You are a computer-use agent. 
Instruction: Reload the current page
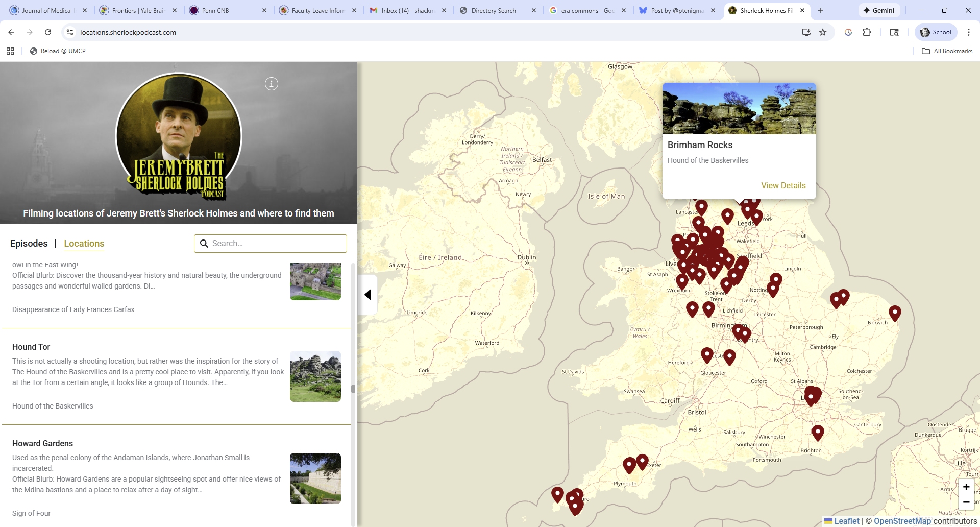point(48,32)
